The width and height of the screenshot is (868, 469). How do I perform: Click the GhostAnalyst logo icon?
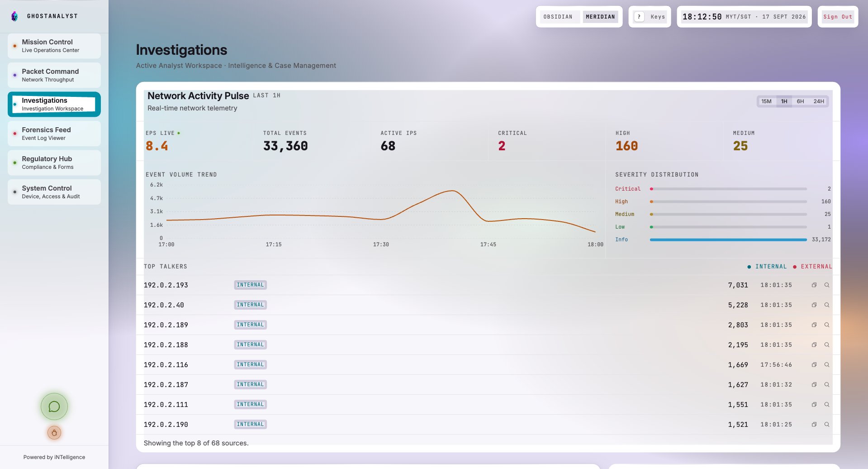(x=14, y=16)
